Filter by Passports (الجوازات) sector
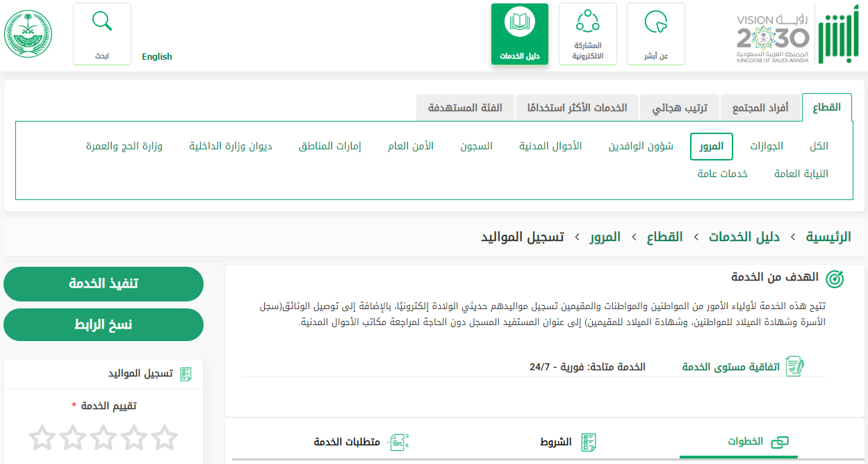This screenshot has height=464, width=868. (x=766, y=147)
